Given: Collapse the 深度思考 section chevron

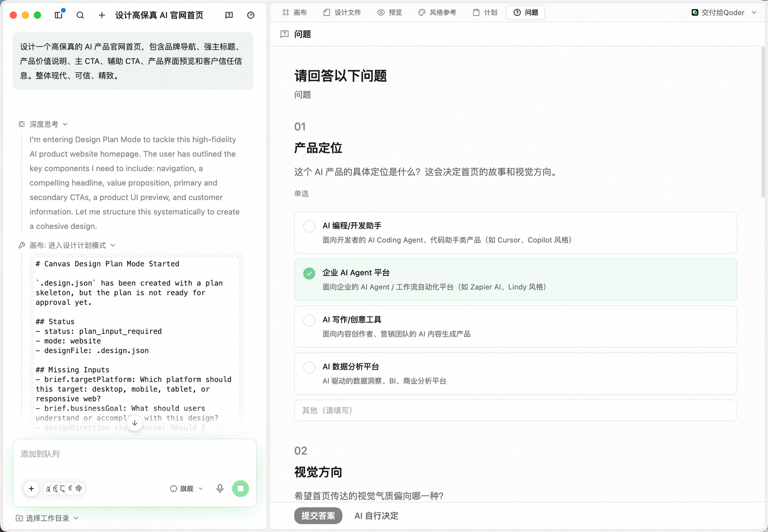Looking at the screenshot, I should click(65, 124).
